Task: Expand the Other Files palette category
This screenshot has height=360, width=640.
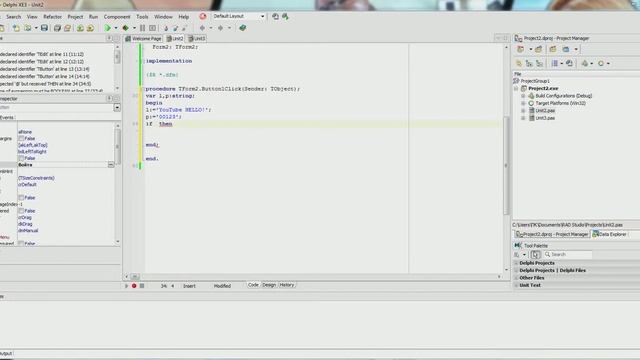Action: click(516, 278)
